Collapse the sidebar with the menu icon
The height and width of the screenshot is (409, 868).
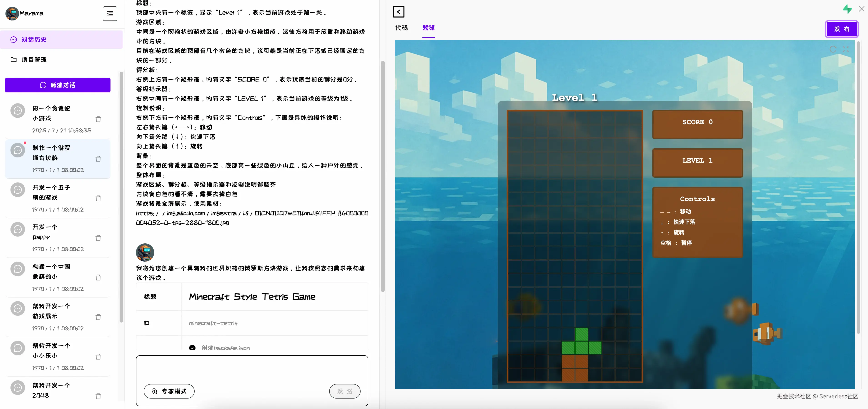110,13
